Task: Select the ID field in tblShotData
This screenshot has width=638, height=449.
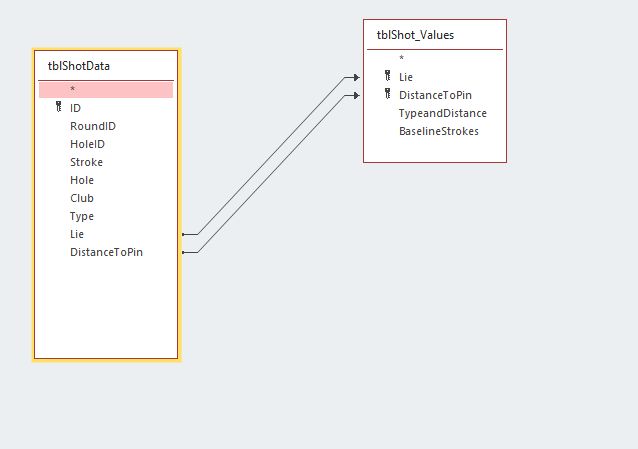Action: point(75,108)
